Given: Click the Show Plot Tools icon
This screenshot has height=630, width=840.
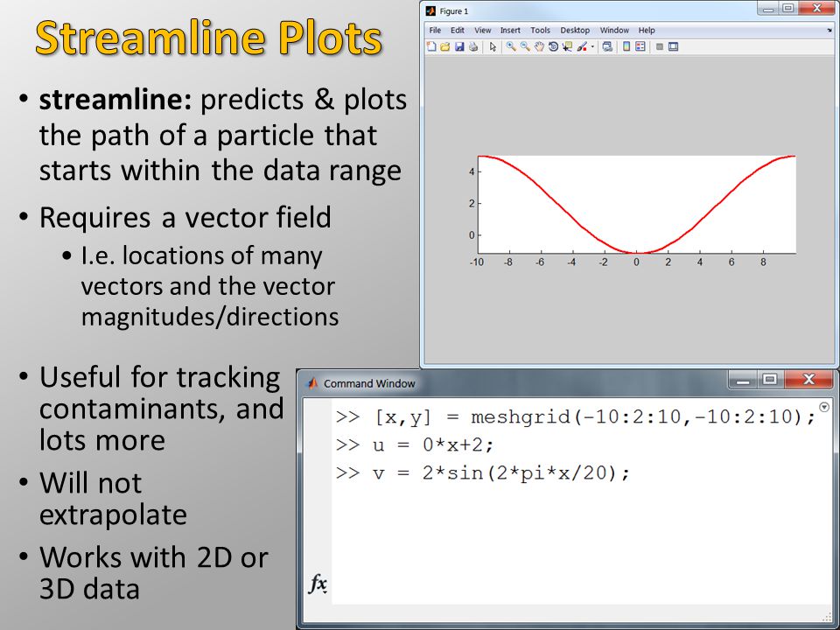Looking at the screenshot, I should pos(674,46).
